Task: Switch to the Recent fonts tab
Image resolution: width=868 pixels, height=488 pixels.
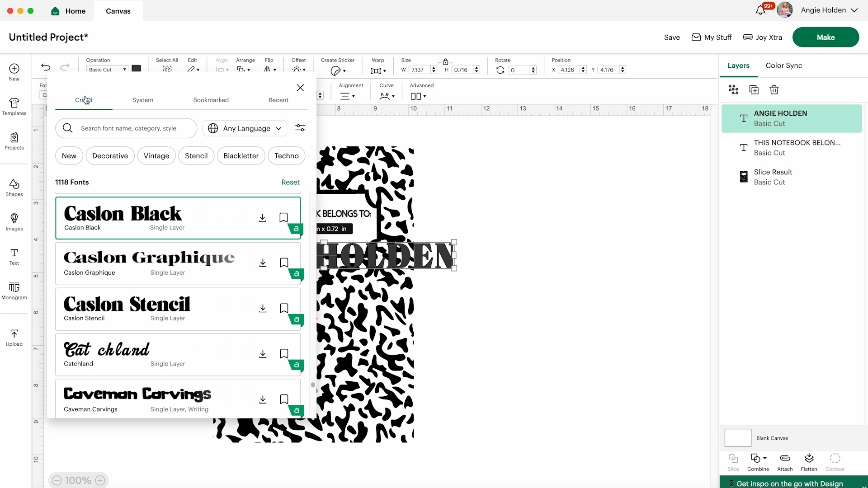Action: [x=278, y=100]
